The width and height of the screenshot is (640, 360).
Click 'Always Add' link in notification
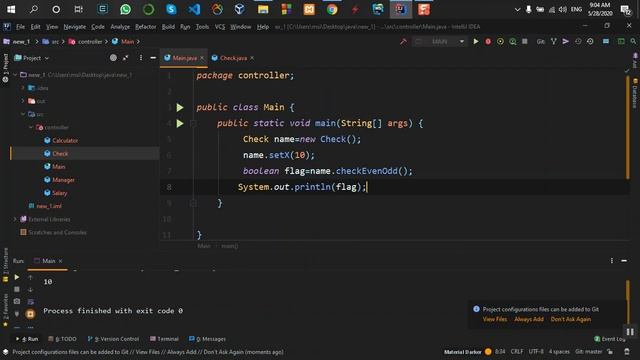coord(529,319)
